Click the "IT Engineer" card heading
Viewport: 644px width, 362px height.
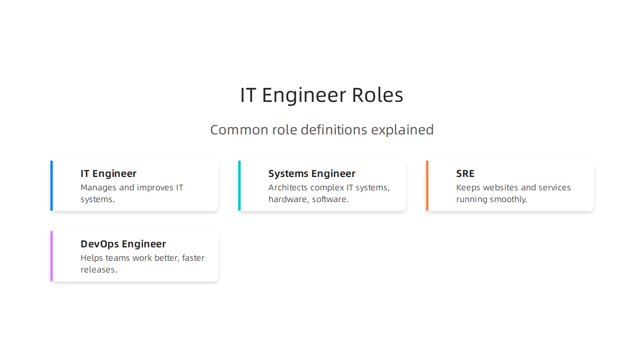(108, 174)
